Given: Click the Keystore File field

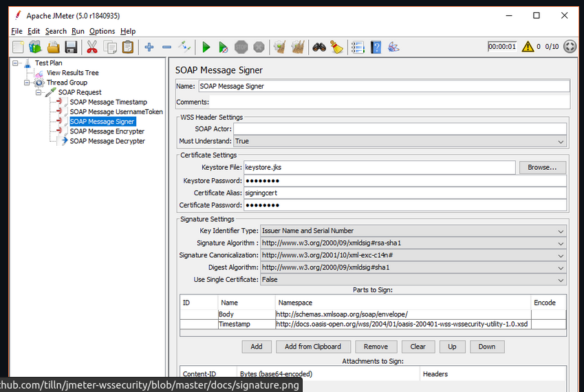Looking at the screenshot, I should tap(380, 168).
